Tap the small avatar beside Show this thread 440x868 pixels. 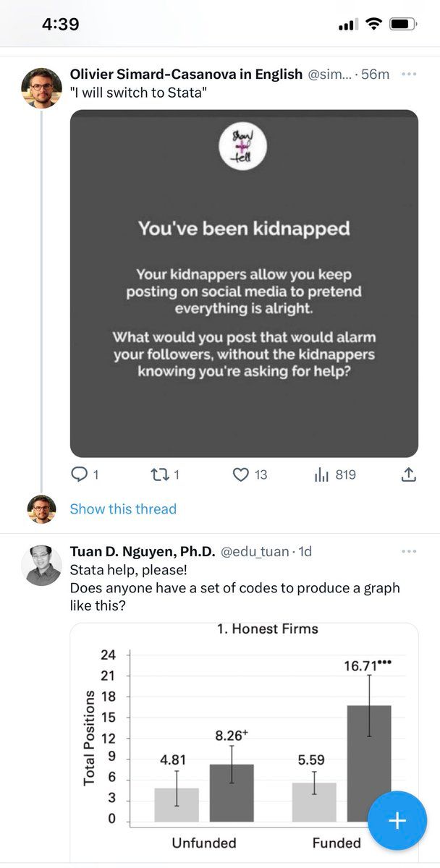41,509
